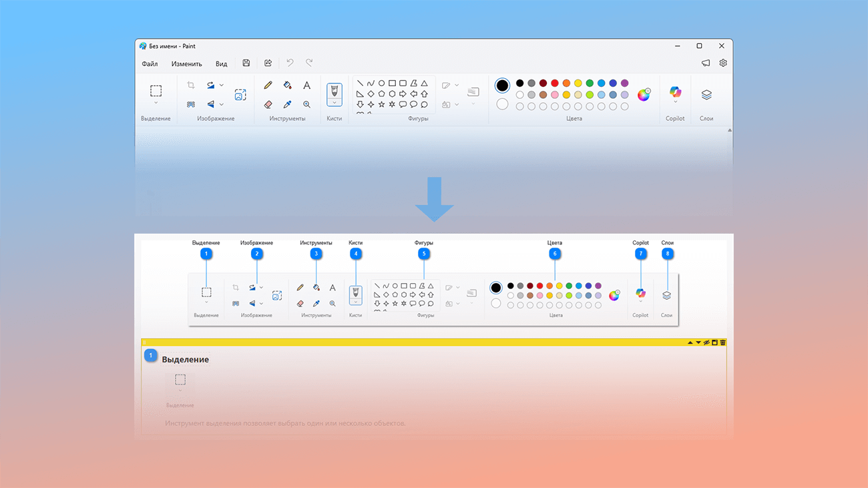This screenshot has width=868, height=488.
Task: Activate the Color picker eyedropper in Paint window
Action: pyautogui.click(x=287, y=105)
